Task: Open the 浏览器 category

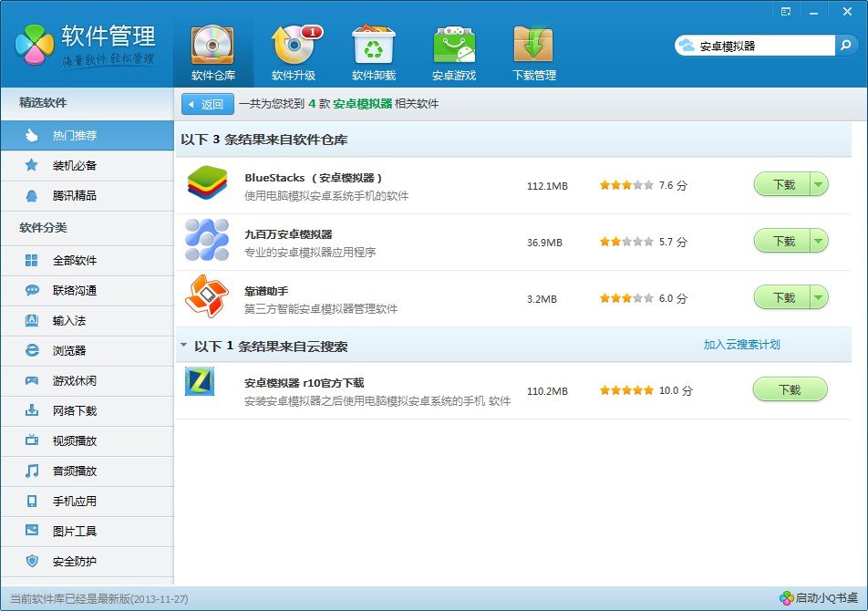Action: [x=87, y=351]
